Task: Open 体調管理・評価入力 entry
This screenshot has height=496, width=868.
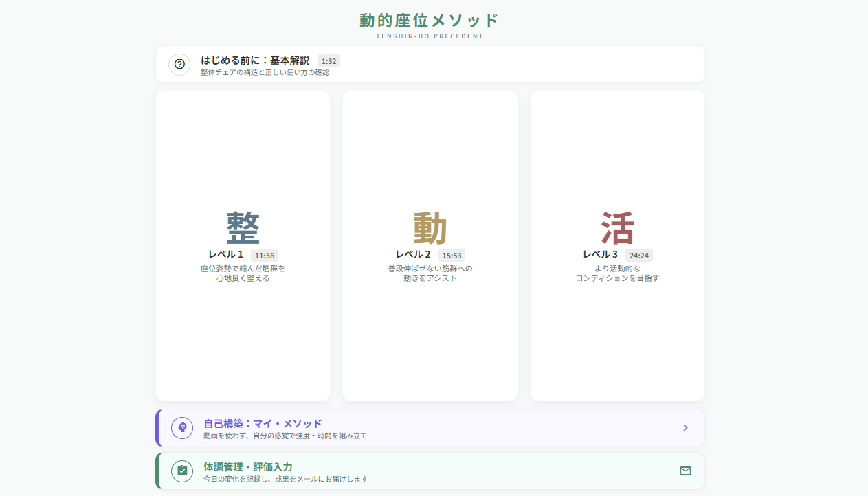Action: 430,471
